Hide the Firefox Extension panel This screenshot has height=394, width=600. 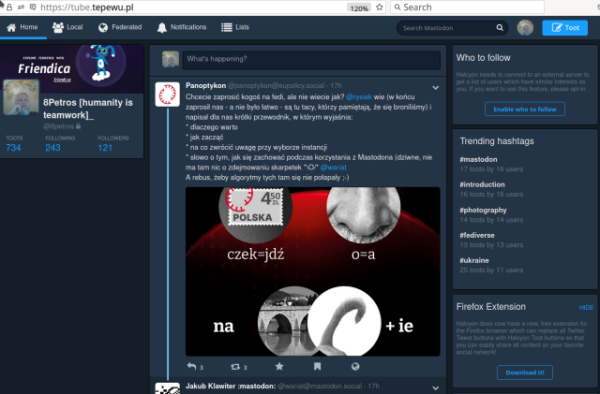click(586, 308)
